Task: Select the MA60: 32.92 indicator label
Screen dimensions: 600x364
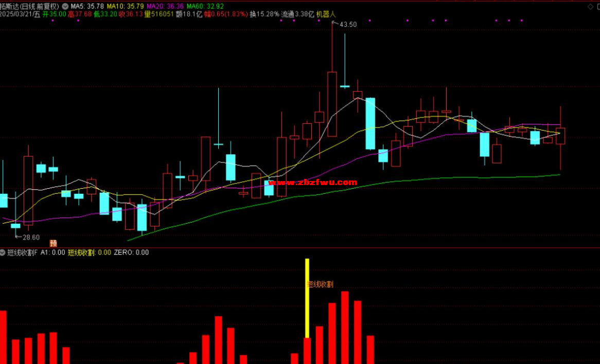Action: [x=205, y=6]
